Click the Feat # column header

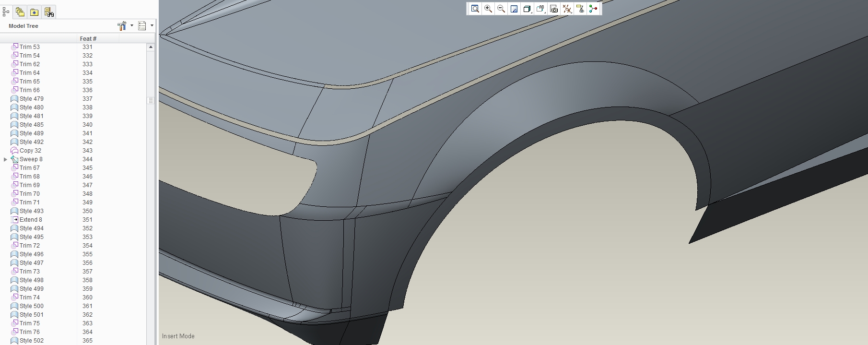(88, 38)
